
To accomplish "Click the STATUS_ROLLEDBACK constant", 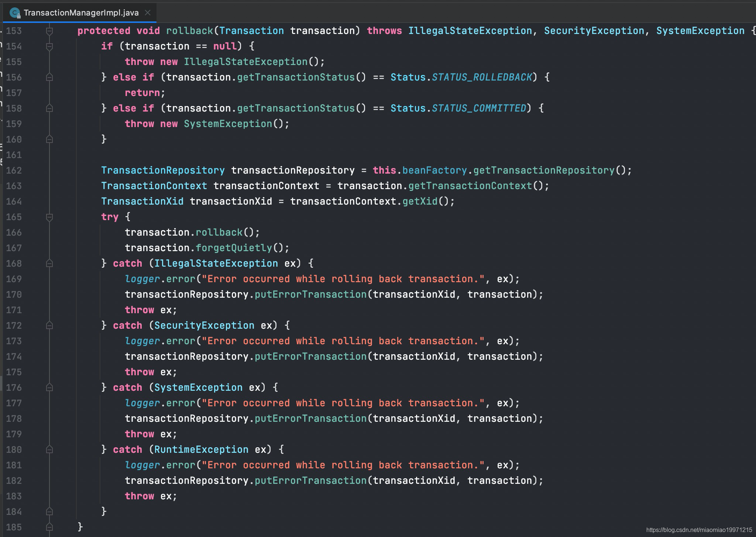I will 482,77.
